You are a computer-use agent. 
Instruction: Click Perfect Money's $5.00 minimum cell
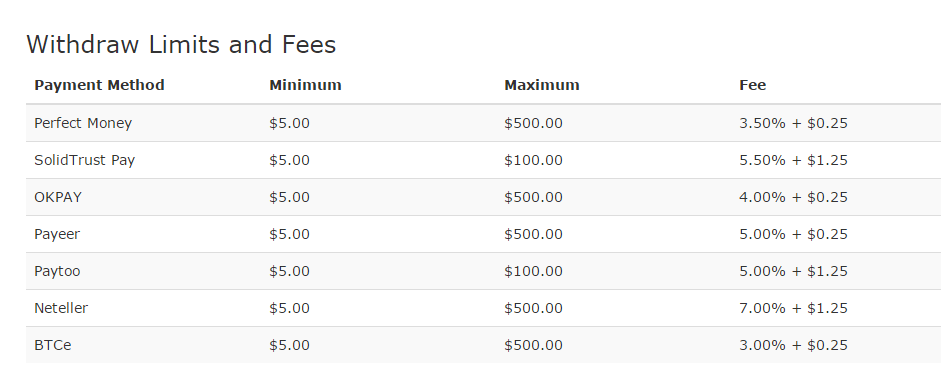[x=289, y=123]
